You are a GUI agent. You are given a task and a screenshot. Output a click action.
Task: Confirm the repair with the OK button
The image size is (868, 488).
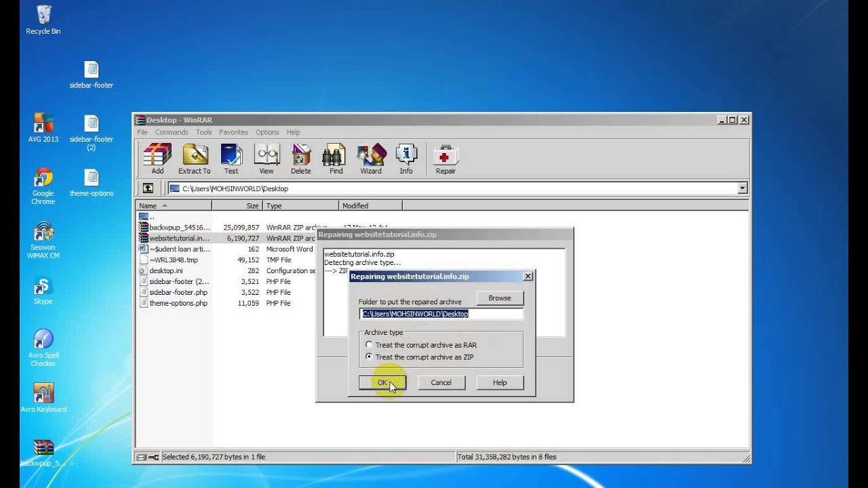point(382,382)
